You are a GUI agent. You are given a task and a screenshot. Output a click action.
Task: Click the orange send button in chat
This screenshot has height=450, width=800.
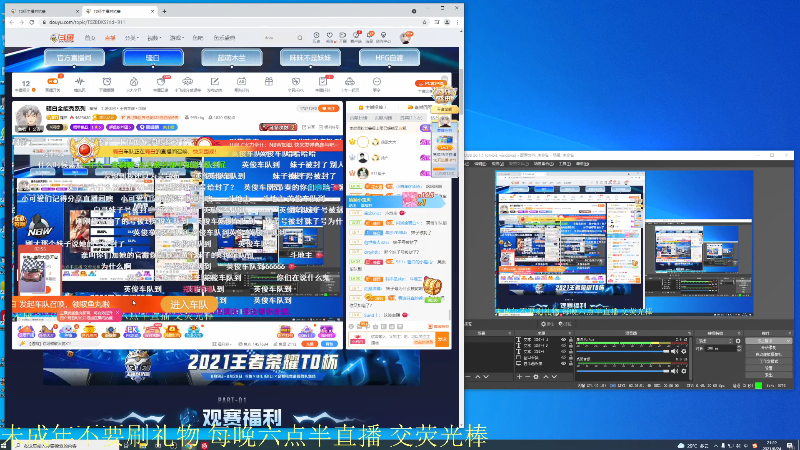pyautogui.click(x=443, y=339)
